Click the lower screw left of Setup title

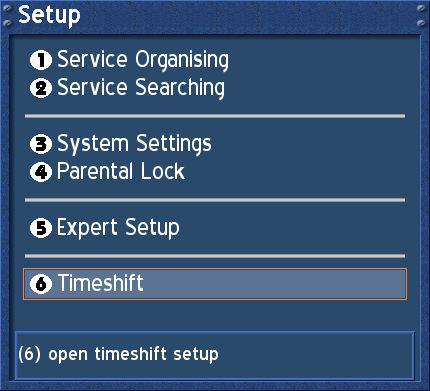pyautogui.click(x=8, y=23)
